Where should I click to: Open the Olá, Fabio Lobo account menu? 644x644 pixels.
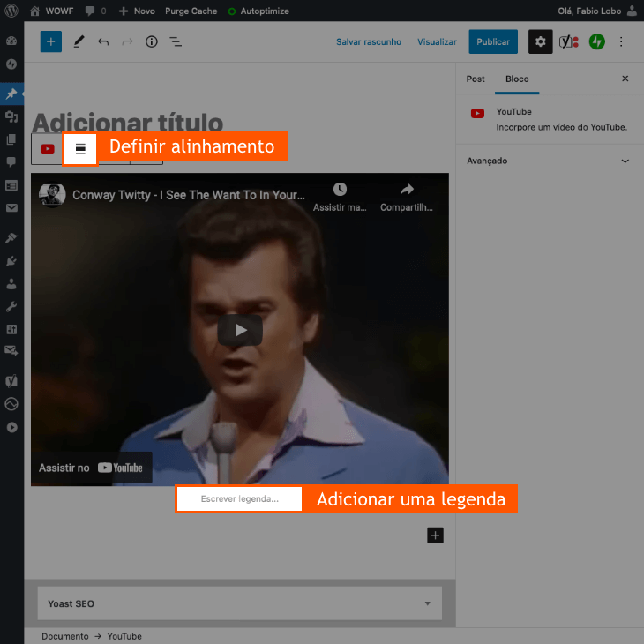click(597, 11)
